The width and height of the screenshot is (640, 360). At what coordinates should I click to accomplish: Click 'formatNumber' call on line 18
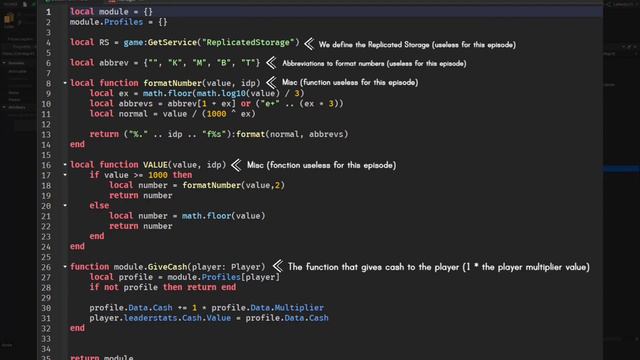point(211,185)
